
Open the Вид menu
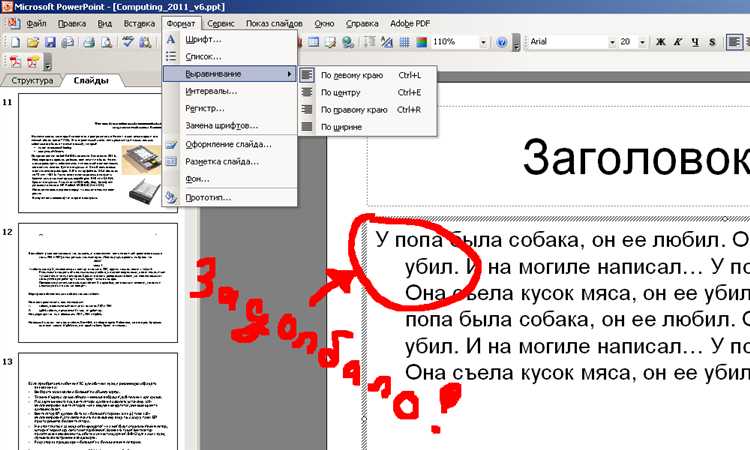tap(104, 23)
